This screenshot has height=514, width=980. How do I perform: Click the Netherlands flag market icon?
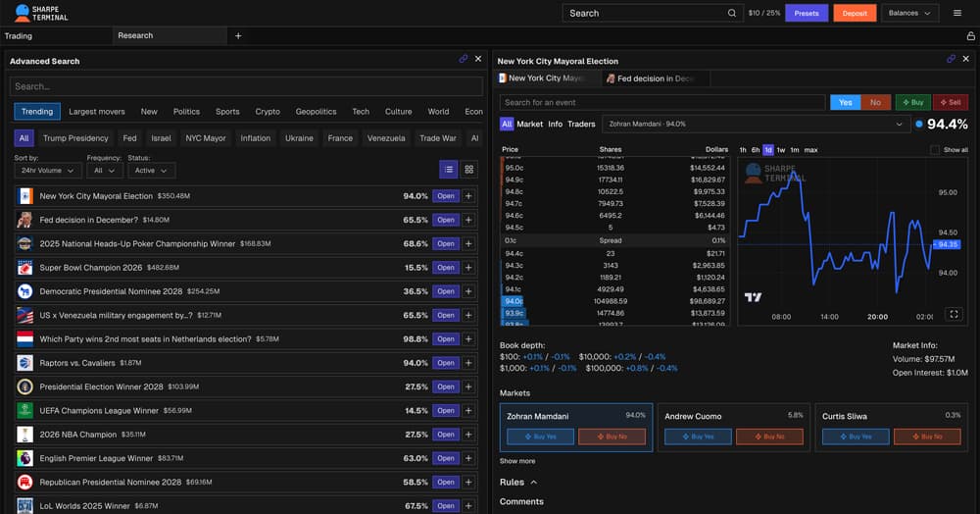25,339
